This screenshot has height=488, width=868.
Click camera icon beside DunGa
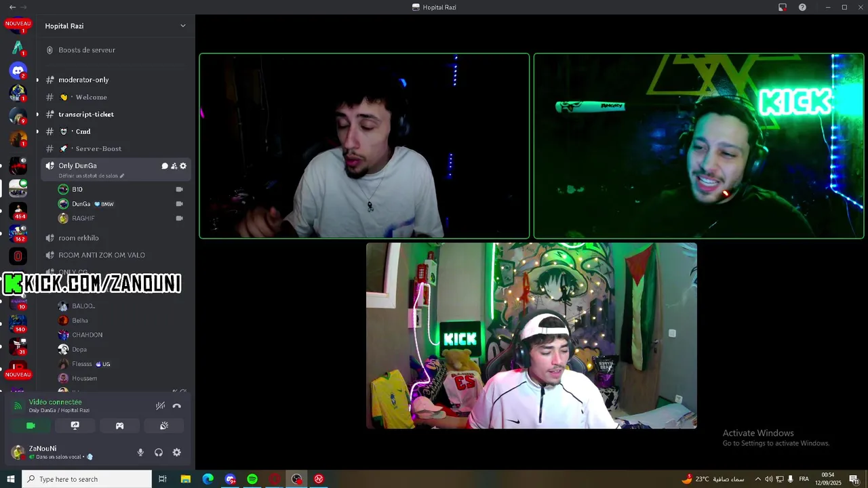tap(180, 204)
